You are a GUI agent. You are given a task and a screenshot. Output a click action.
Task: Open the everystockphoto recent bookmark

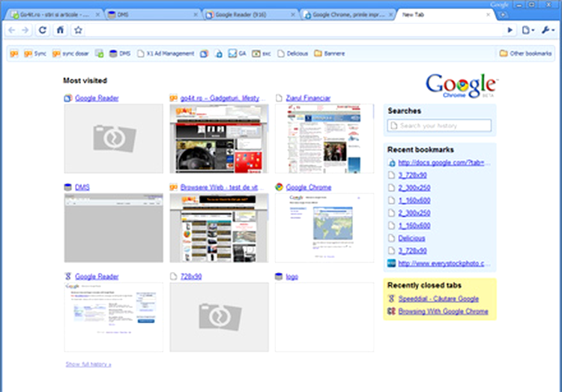point(444,263)
